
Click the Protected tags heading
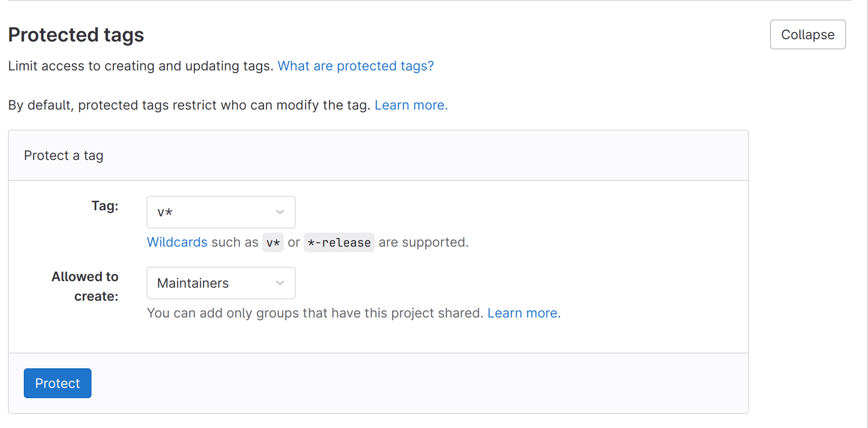76,35
